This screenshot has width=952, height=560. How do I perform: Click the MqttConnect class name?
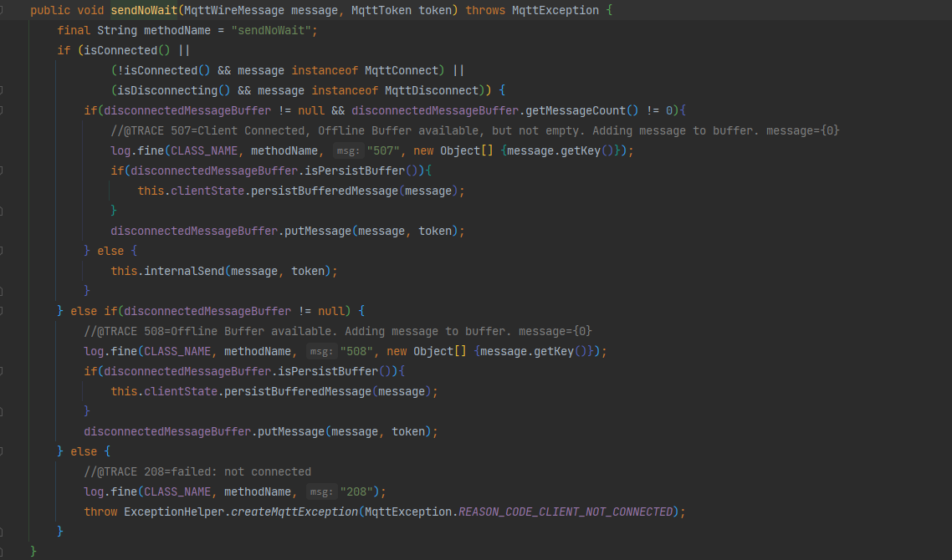pyautogui.click(x=402, y=70)
